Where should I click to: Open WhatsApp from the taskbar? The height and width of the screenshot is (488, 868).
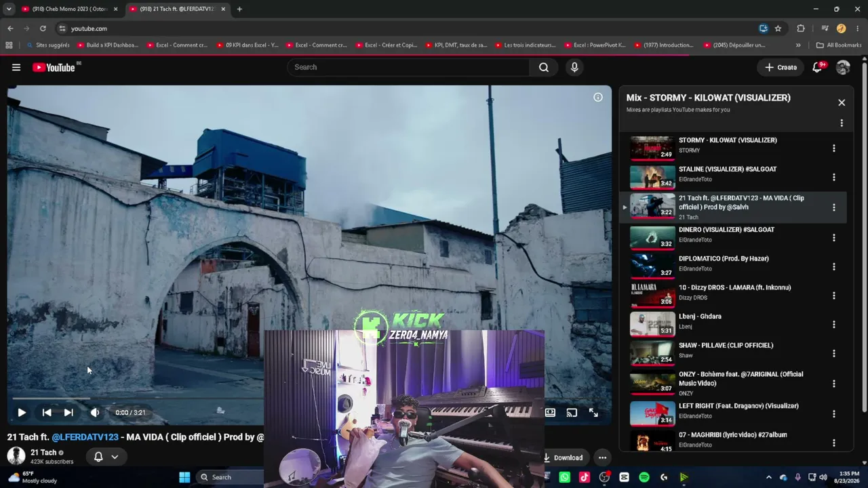[x=564, y=477]
